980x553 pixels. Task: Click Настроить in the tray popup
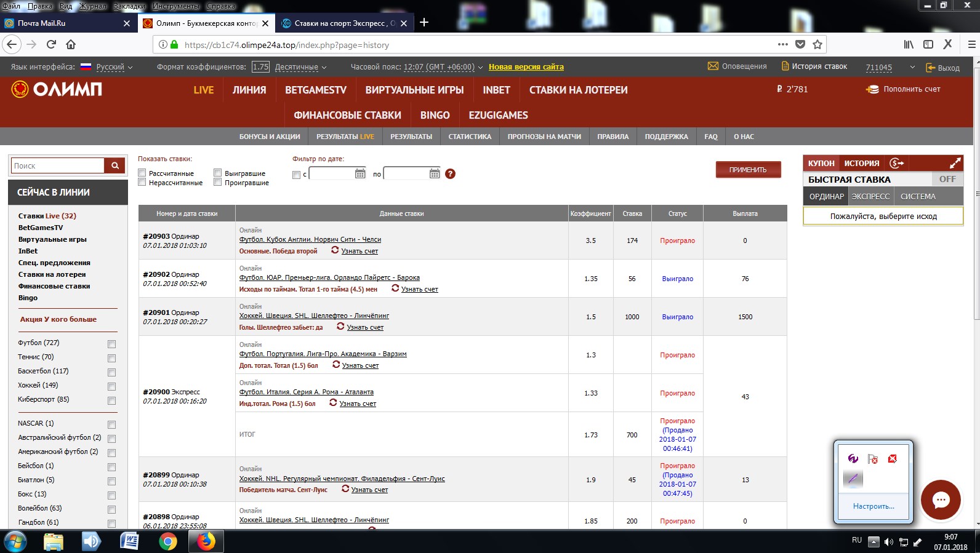(x=874, y=506)
